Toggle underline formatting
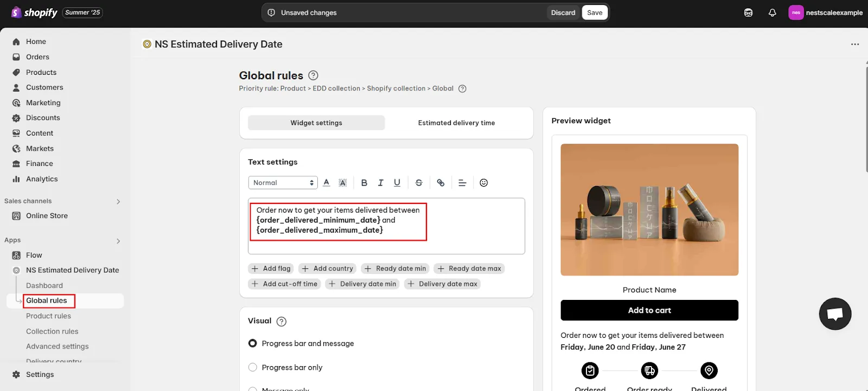Image resolution: width=868 pixels, height=391 pixels. point(397,183)
